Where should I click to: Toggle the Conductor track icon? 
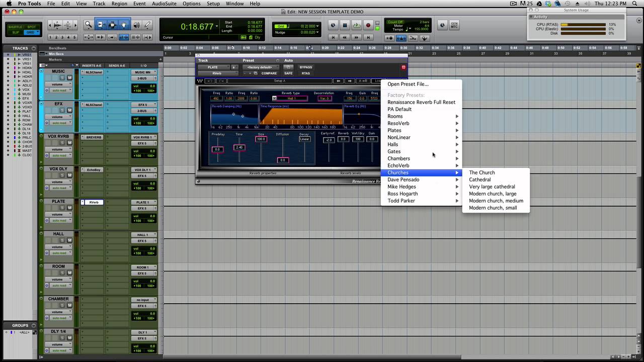point(424,38)
